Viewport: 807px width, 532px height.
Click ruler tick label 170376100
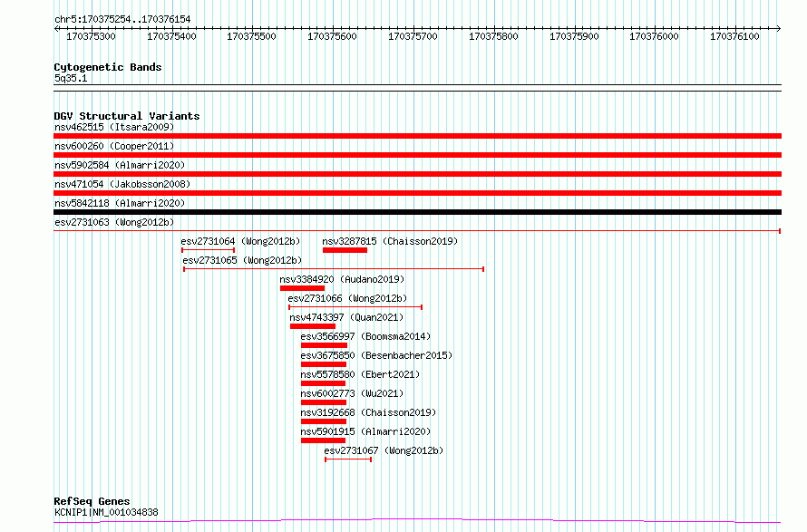pyautogui.click(x=734, y=36)
